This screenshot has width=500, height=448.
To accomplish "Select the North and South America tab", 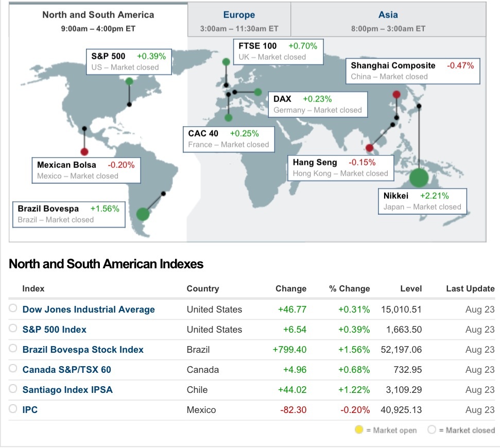I will pyautogui.click(x=98, y=20).
